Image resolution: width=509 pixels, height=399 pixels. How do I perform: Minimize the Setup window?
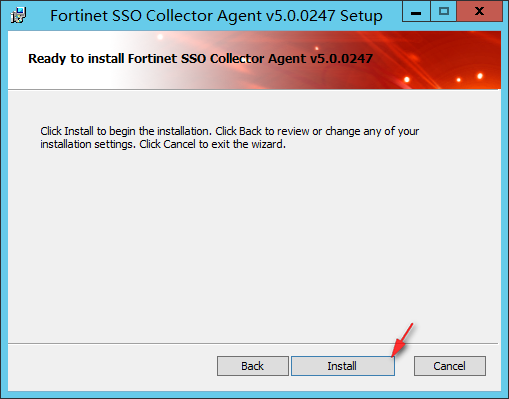pyautogui.click(x=416, y=11)
